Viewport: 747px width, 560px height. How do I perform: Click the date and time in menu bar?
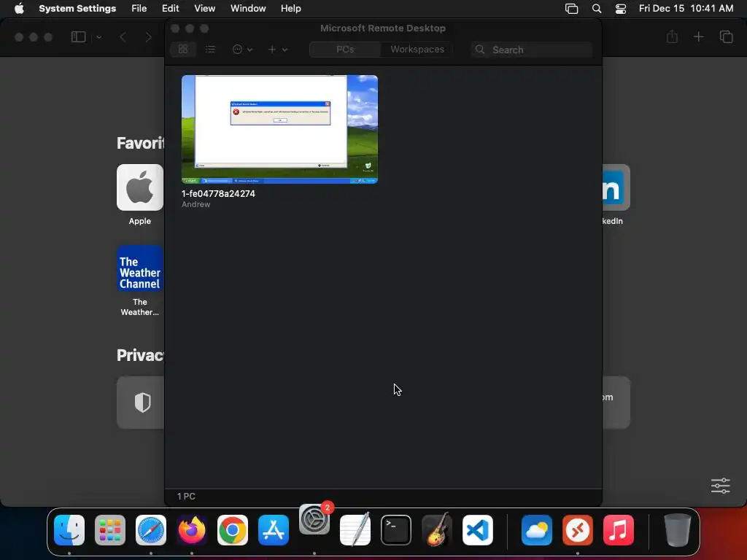click(x=686, y=8)
